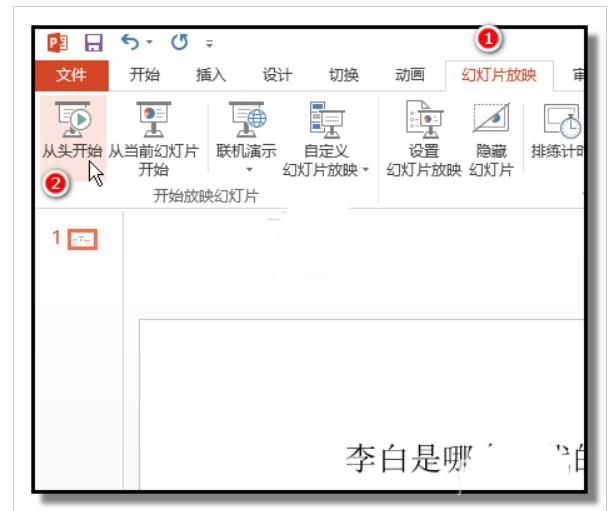614x511 pixels.
Task: Select the 幻灯片放映 tab
Action: (499, 74)
